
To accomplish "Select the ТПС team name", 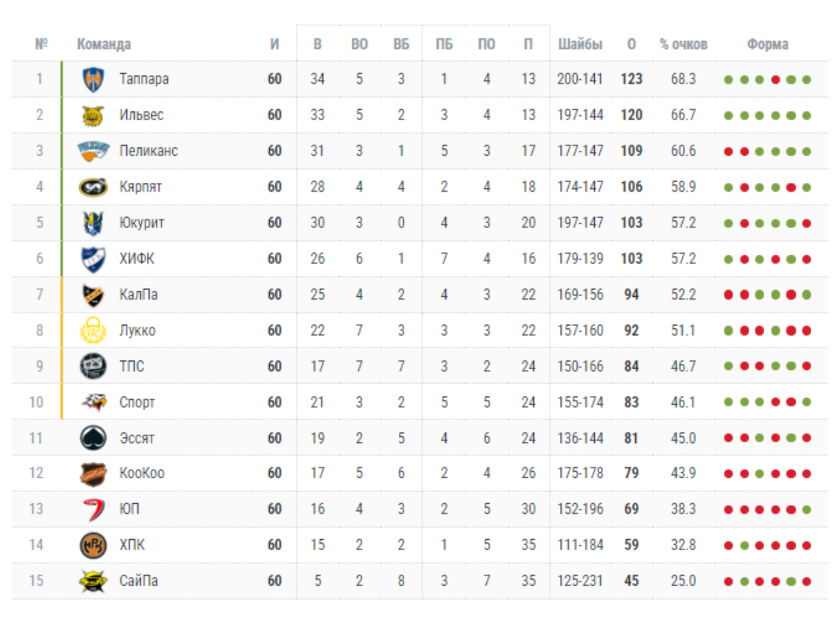I will click(132, 367).
